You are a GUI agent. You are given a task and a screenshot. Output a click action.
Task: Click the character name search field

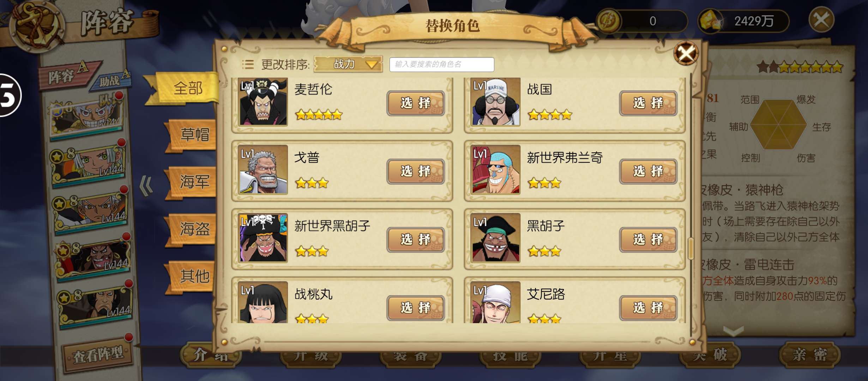(x=442, y=64)
